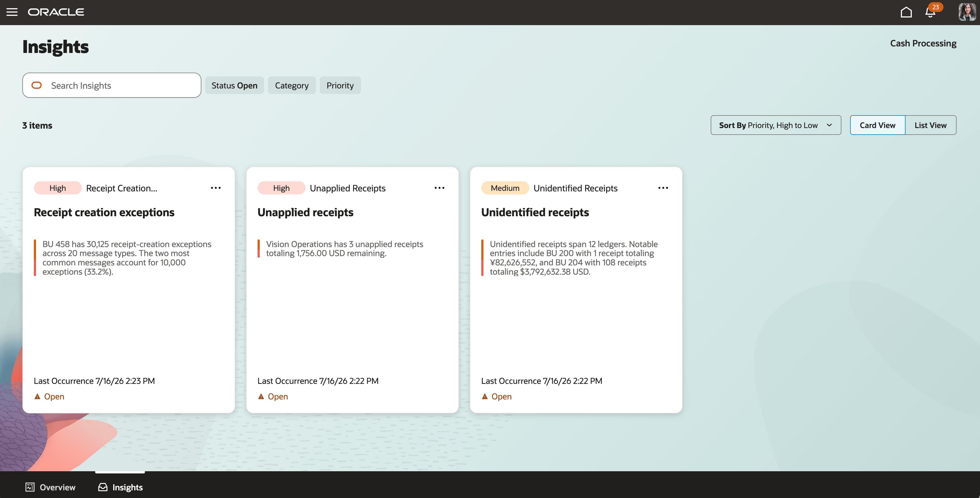Image resolution: width=980 pixels, height=498 pixels.
Task: Open the Priority filter chip
Action: tap(340, 85)
